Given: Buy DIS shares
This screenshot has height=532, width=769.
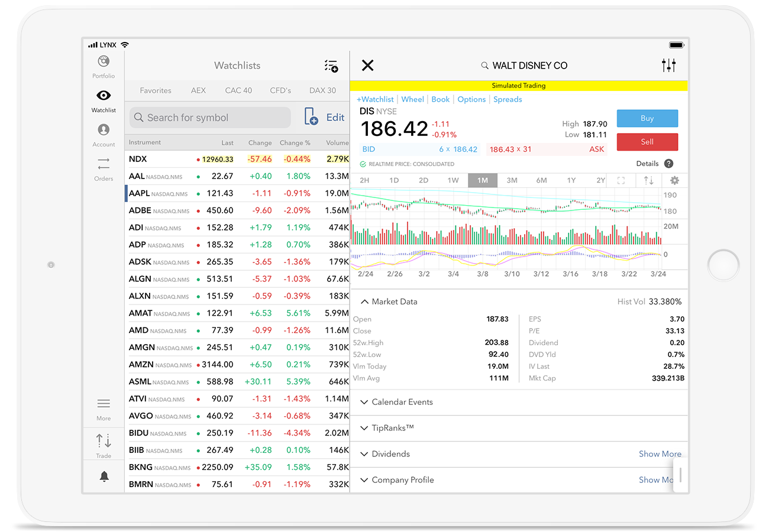Looking at the screenshot, I should 647,118.
